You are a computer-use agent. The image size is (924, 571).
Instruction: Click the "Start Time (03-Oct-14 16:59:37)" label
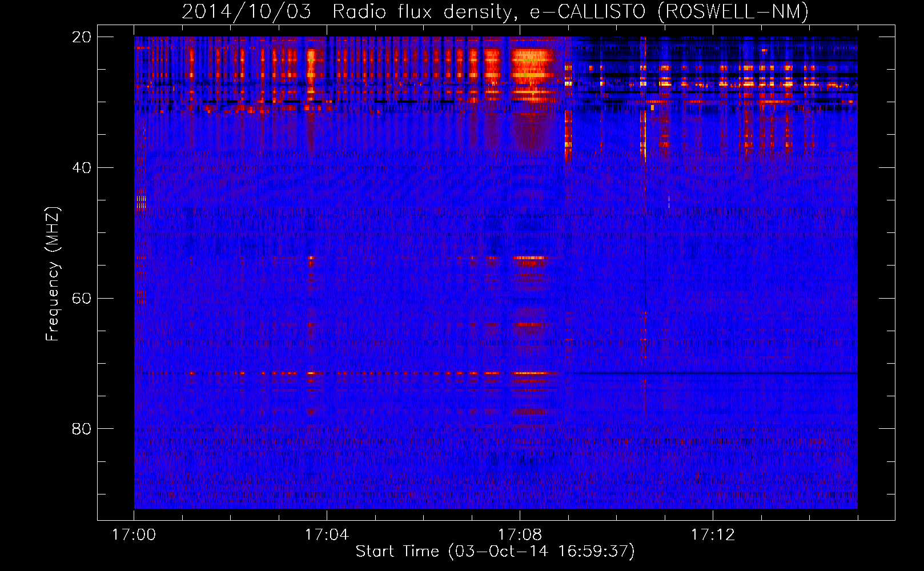coord(495,551)
